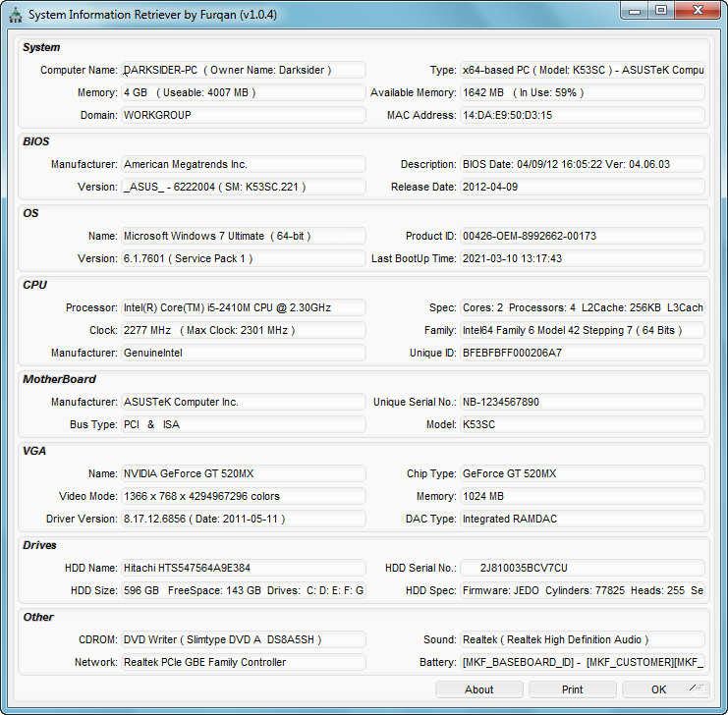Select OS Name Windows 7 Ultimate field
The width and height of the screenshot is (728, 715).
click(244, 236)
